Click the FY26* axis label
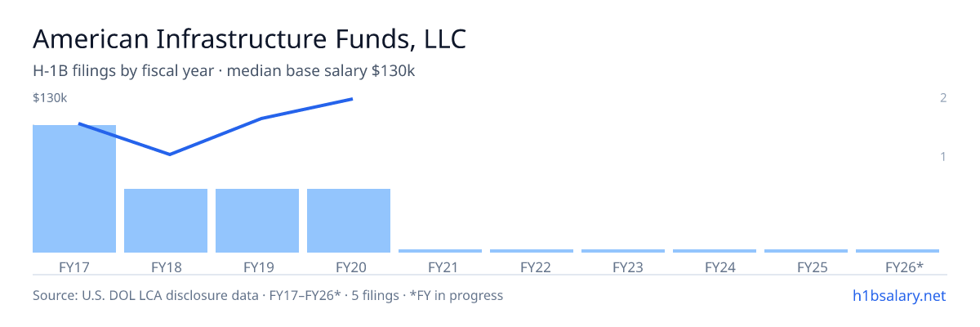This screenshot has width=980, height=327. 904,267
